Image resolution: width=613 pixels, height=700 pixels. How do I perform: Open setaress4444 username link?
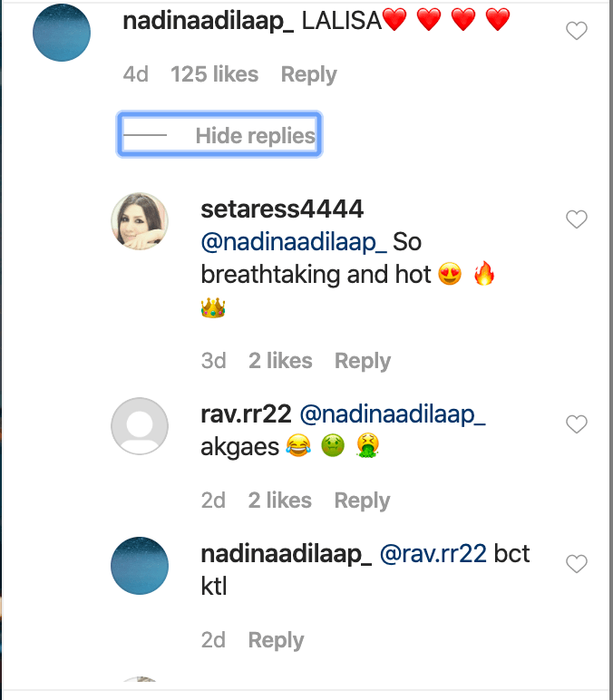click(x=282, y=209)
